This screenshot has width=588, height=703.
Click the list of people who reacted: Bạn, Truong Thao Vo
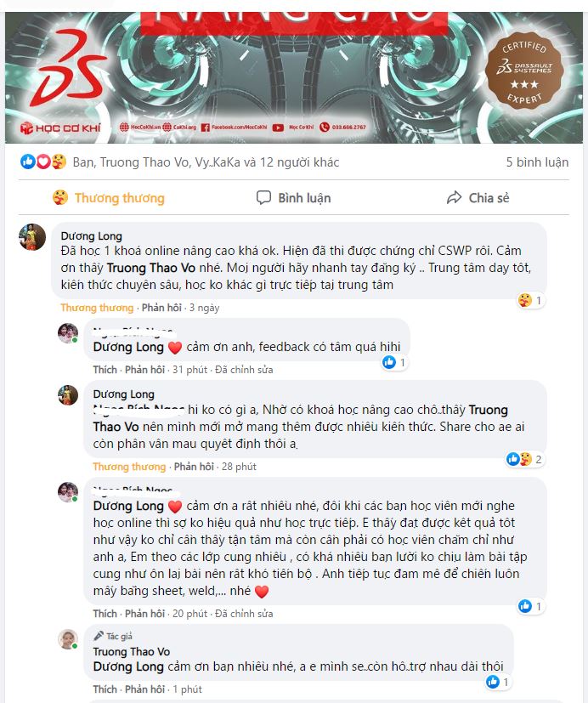(x=206, y=162)
